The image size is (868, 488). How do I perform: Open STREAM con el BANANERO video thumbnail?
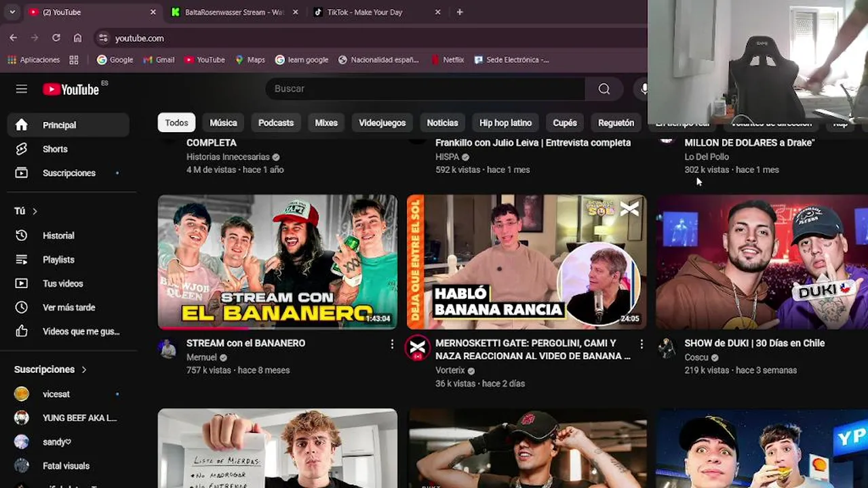coord(277,262)
